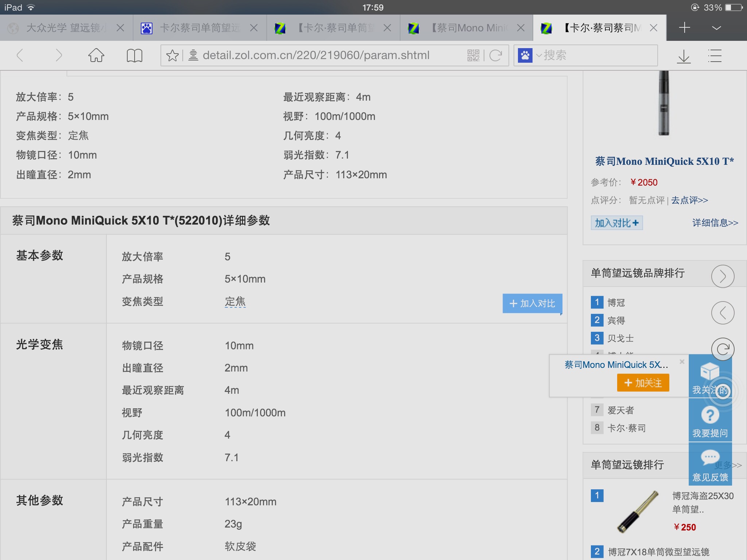Open the 博冠海盗 telescope thumbnail image
Screen dimensions: 747x560
[x=638, y=512]
